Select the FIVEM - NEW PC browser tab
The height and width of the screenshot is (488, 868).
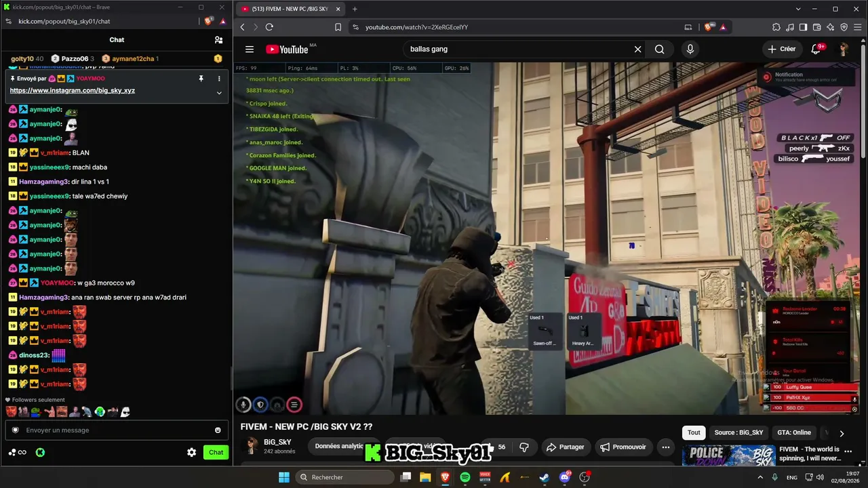(x=290, y=9)
